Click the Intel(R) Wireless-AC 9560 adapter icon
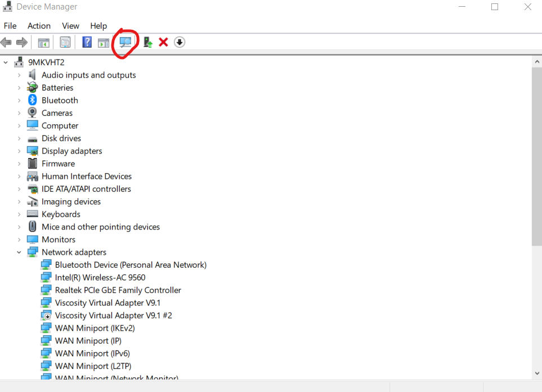This screenshot has width=542, height=392. [x=46, y=277]
